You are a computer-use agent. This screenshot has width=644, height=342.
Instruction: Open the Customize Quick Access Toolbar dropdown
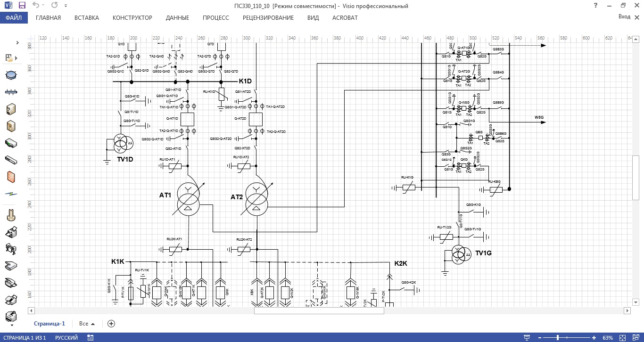(x=66, y=6)
